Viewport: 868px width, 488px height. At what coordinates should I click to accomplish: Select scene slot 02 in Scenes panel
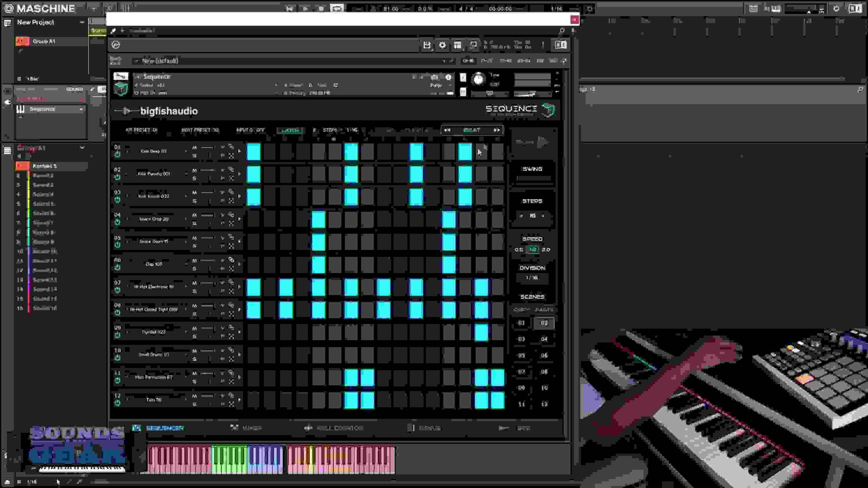pyautogui.click(x=544, y=323)
